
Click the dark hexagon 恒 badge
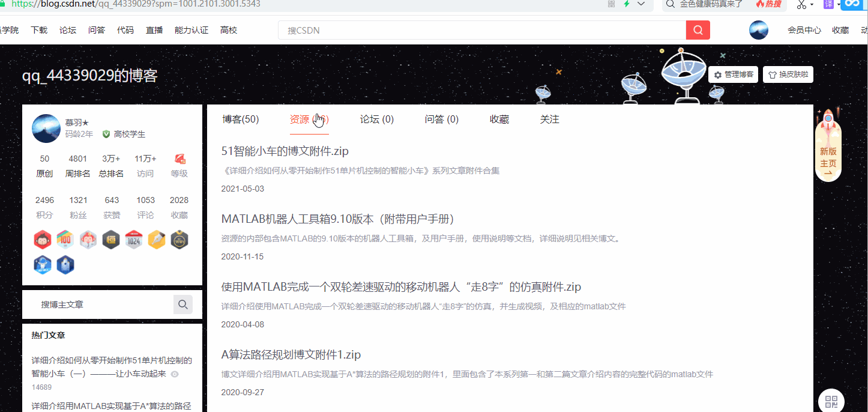pyautogui.click(x=111, y=240)
